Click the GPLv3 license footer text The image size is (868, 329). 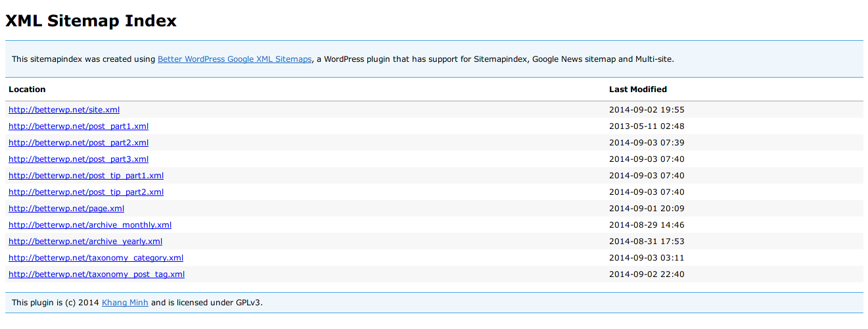(x=249, y=303)
